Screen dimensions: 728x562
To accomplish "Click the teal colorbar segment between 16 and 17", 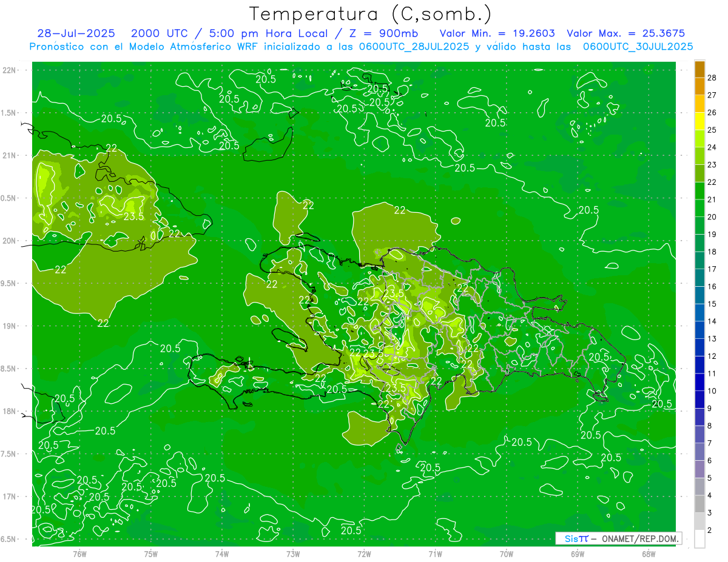I will pos(699,278).
